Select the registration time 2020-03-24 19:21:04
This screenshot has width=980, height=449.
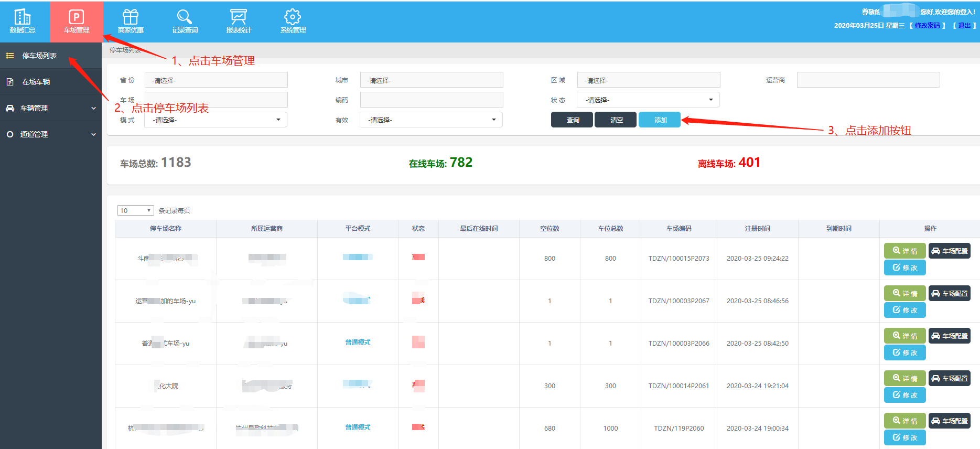pyautogui.click(x=758, y=386)
